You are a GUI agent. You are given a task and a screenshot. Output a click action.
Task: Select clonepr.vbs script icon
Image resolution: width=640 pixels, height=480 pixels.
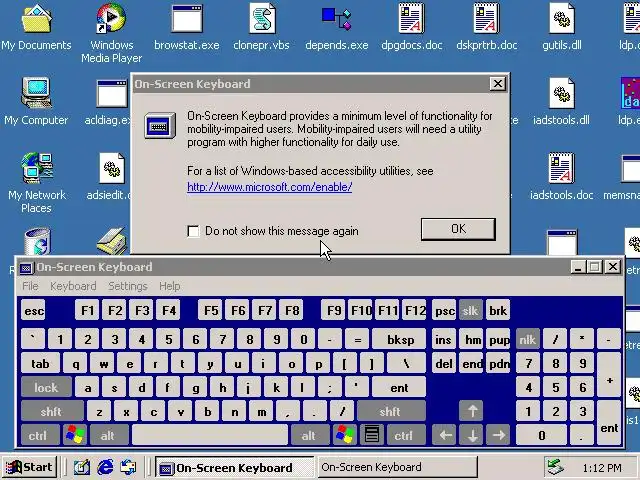(261, 27)
